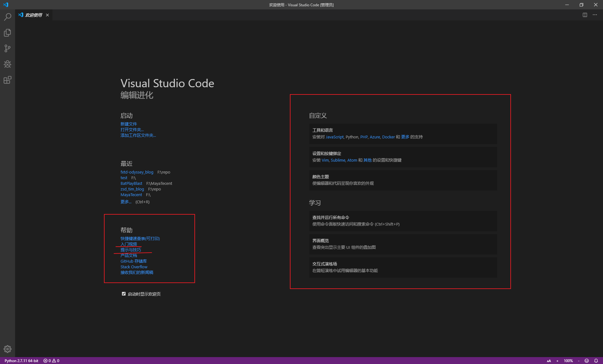The height and width of the screenshot is (364, 603).
Task: Open recent folder fxtd-odyssey_blog
Action: click(137, 172)
